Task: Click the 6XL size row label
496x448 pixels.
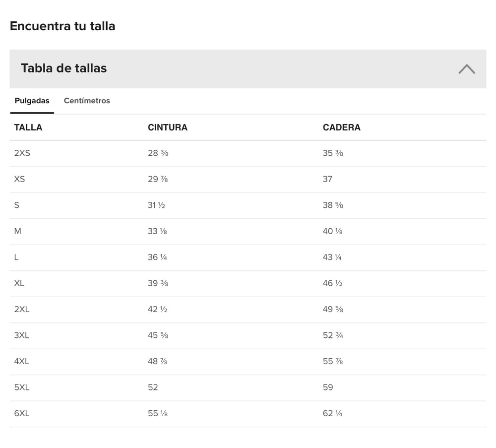Action: coord(22,413)
